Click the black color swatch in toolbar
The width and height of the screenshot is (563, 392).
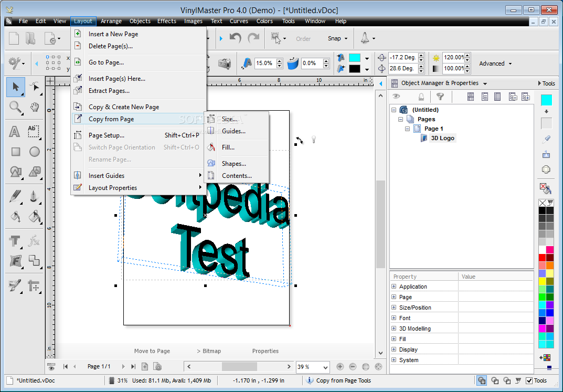354,69
